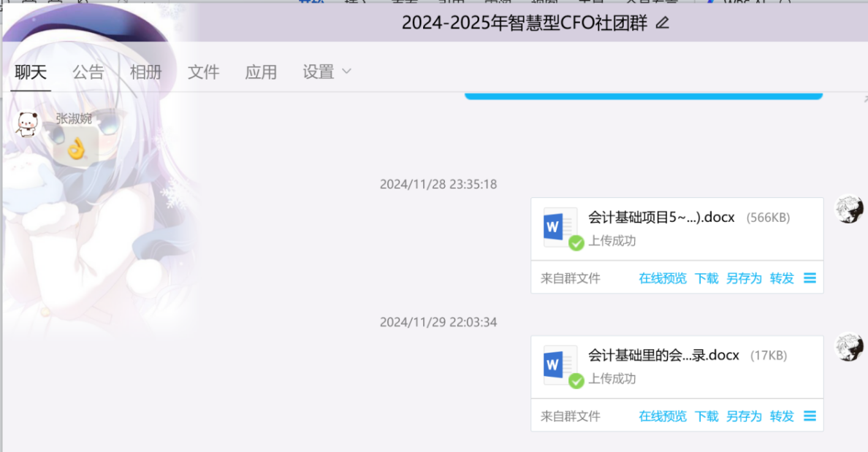Click the OK hand emoji message
The image size is (868, 452).
[x=76, y=149]
